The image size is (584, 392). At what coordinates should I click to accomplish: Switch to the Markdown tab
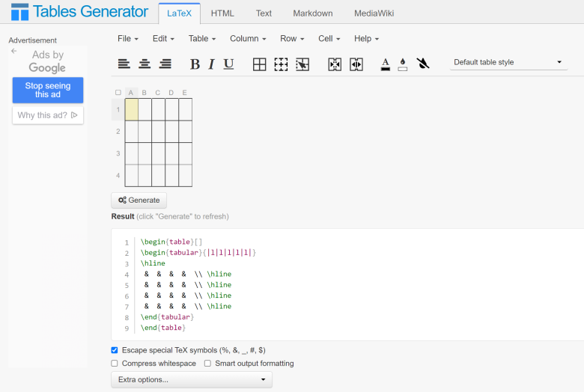click(313, 13)
